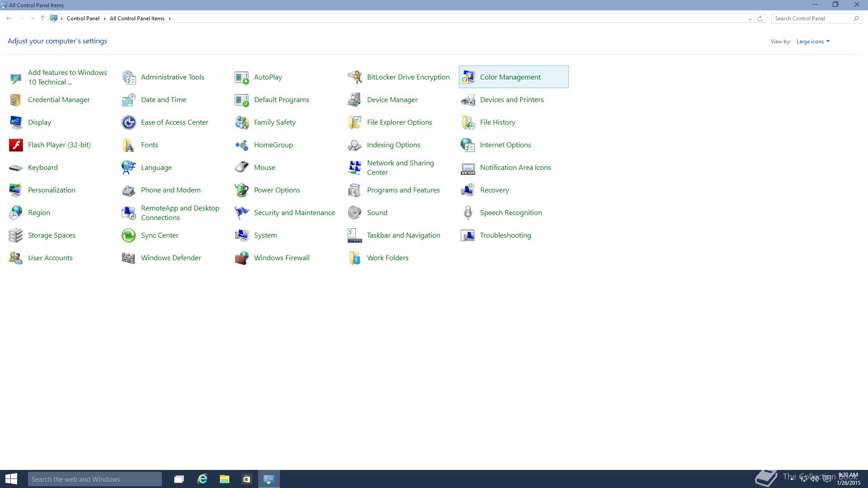Click the Windows Defender wall icon
The width and height of the screenshot is (868, 488).
click(129, 258)
